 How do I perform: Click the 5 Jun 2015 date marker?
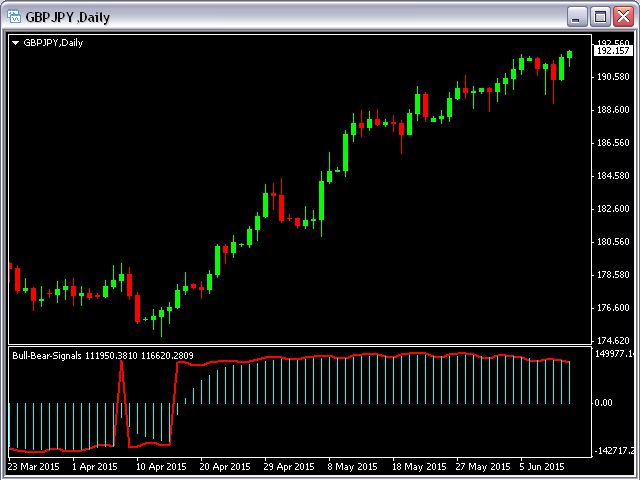point(542,467)
